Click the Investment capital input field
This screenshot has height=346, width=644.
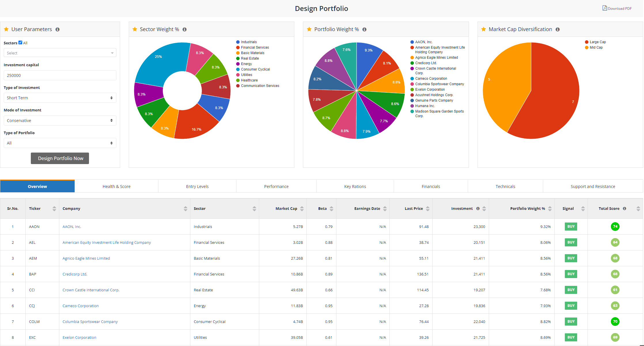pos(60,75)
